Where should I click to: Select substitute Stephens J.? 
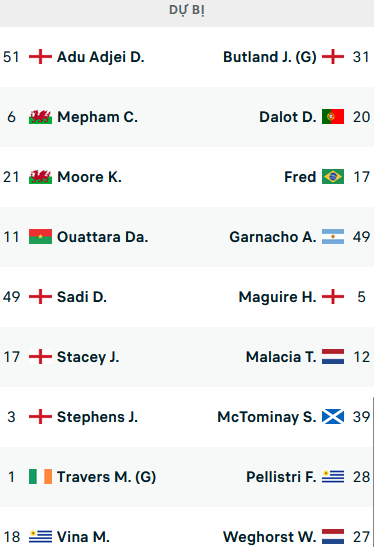coord(97,417)
